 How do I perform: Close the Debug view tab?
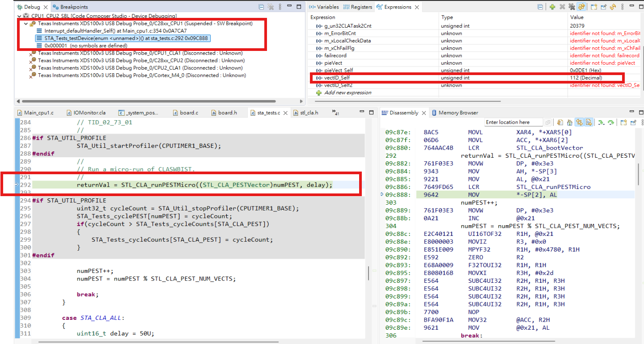tap(45, 7)
